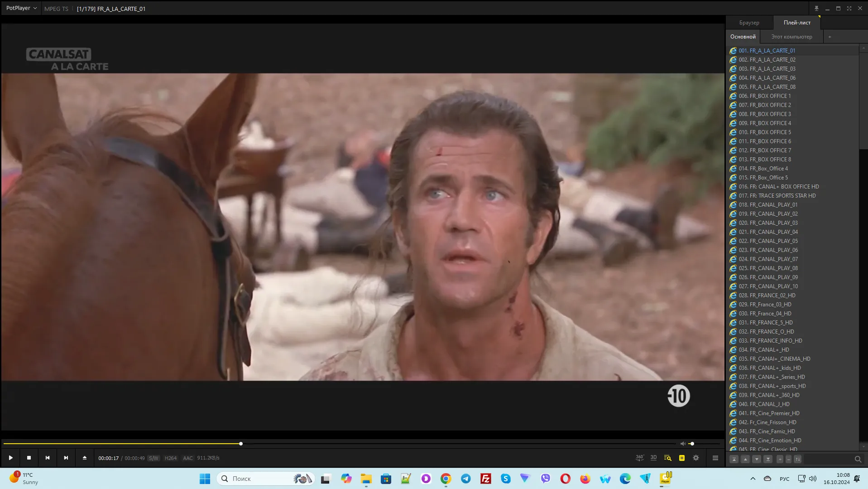Viewport: 868px width, 489px height.
Task: Select 002. FR_A_LA_CARTE_02 in playlist
Action: point(792,60)
